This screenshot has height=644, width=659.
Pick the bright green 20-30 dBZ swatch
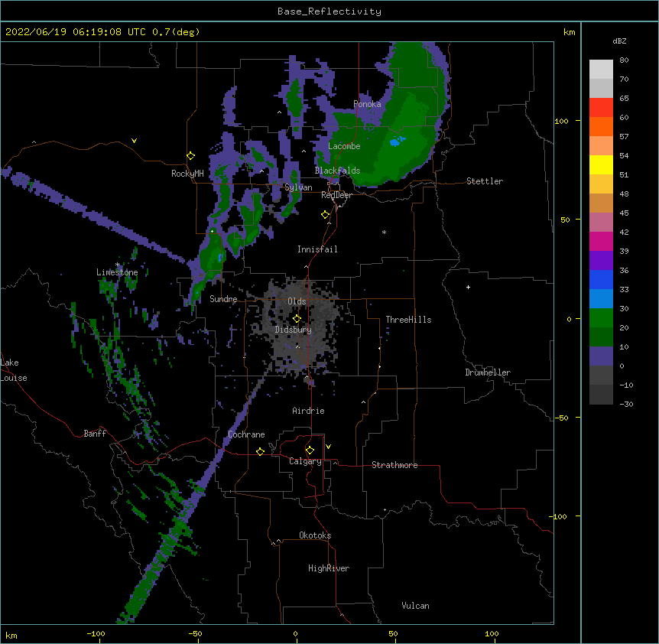pos(601,318)
